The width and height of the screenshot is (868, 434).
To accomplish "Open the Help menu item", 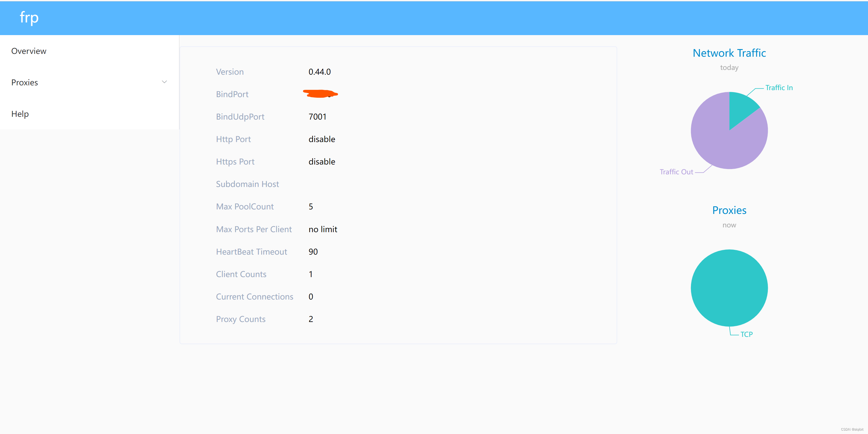I will pyautogui.click(x=20, y=114).
